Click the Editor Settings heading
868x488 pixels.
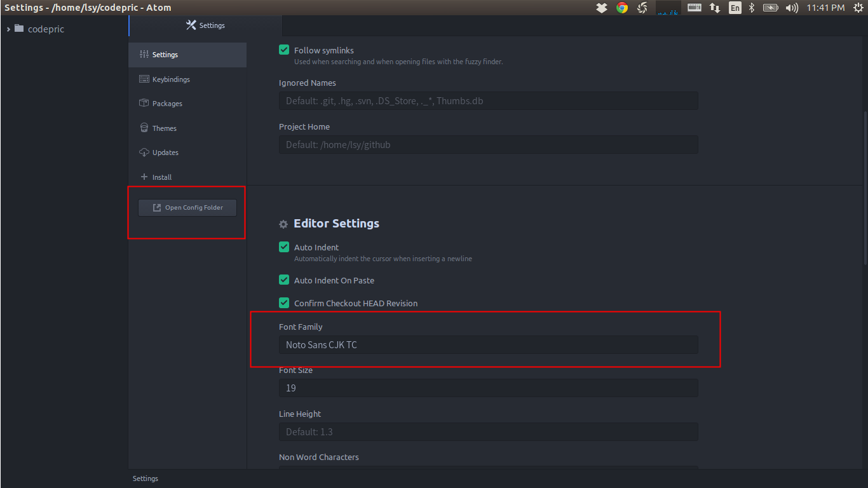336,224
